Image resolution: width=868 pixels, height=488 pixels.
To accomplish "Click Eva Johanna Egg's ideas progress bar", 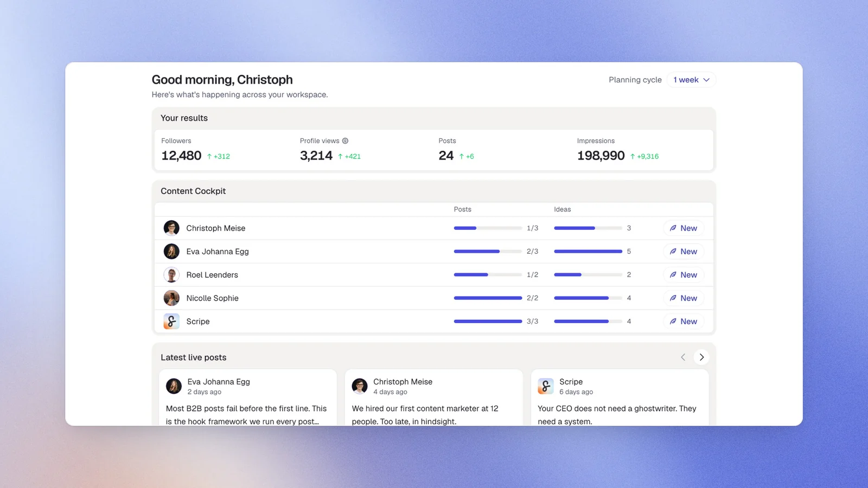I will coord(588,252).
